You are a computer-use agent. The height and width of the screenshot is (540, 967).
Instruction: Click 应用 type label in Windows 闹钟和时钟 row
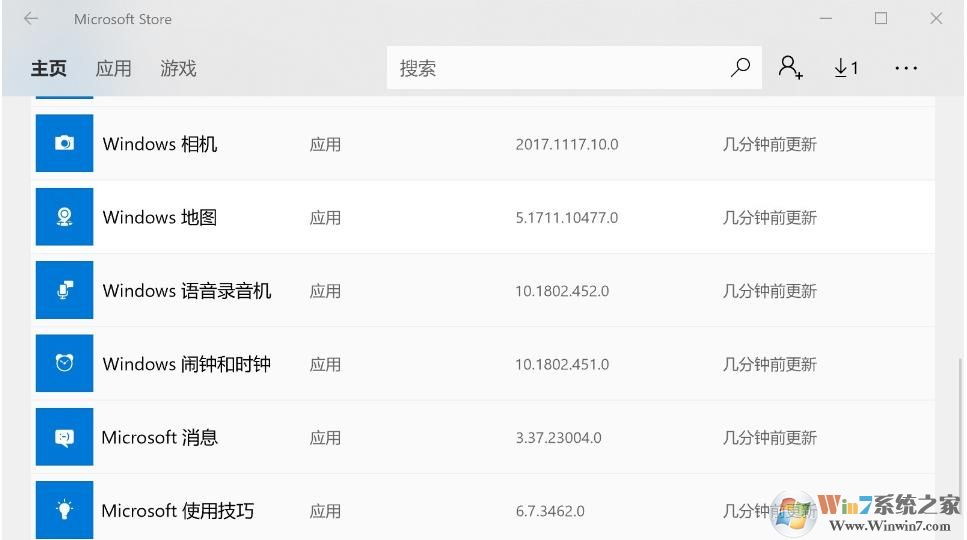tap(325, 364)
